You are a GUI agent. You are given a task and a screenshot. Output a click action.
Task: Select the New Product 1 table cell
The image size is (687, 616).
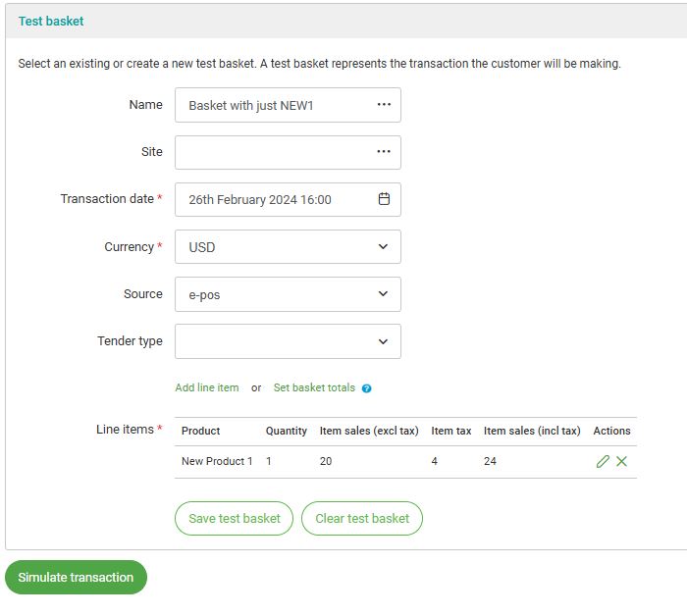(217, 461)
